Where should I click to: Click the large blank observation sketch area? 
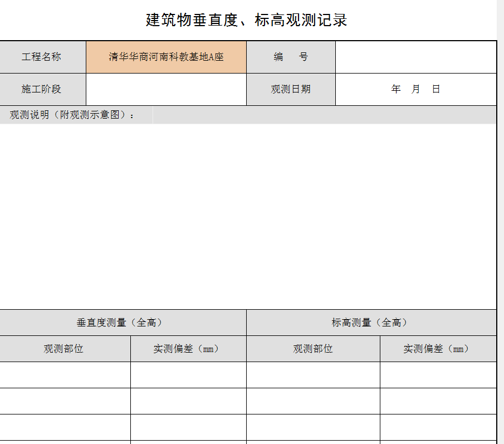(x=248, y=216)
